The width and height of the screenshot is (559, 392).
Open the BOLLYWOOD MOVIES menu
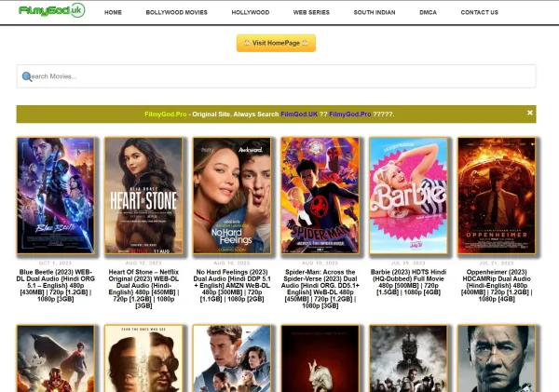[x=176, y=12]
